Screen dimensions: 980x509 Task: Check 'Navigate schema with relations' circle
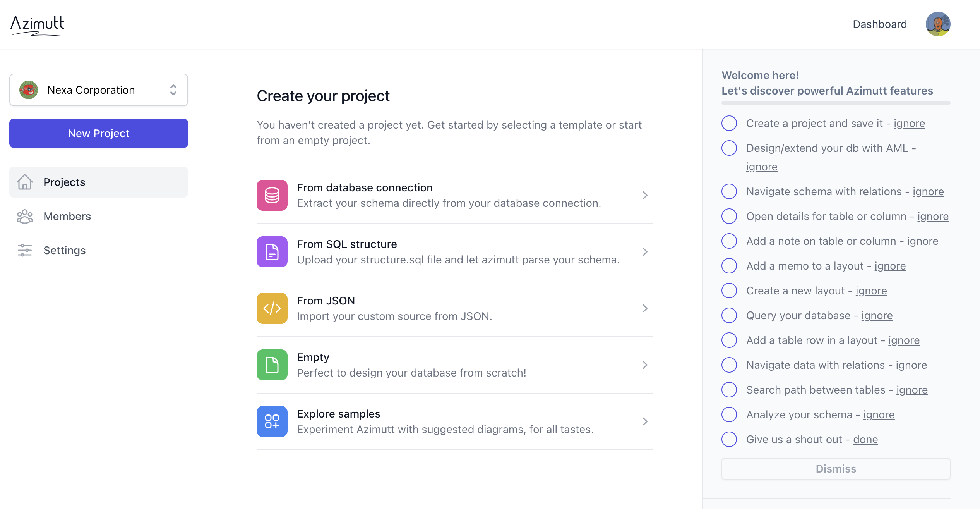pyautogui.click(x=729, y=191)
